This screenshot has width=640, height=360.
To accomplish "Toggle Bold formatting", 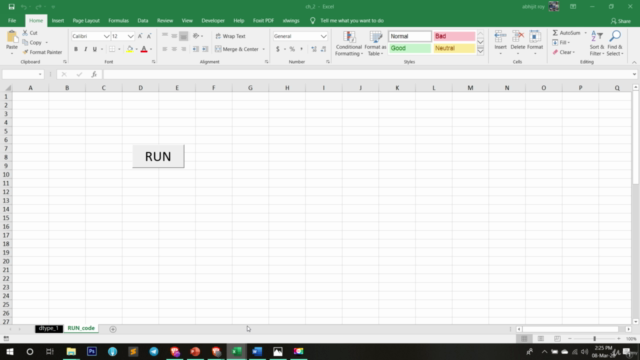I will [76, 49].
